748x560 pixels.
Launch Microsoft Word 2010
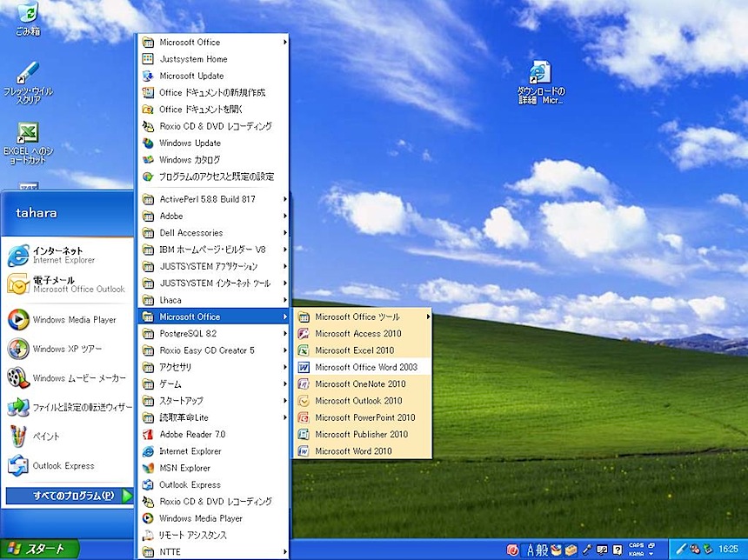362,450
